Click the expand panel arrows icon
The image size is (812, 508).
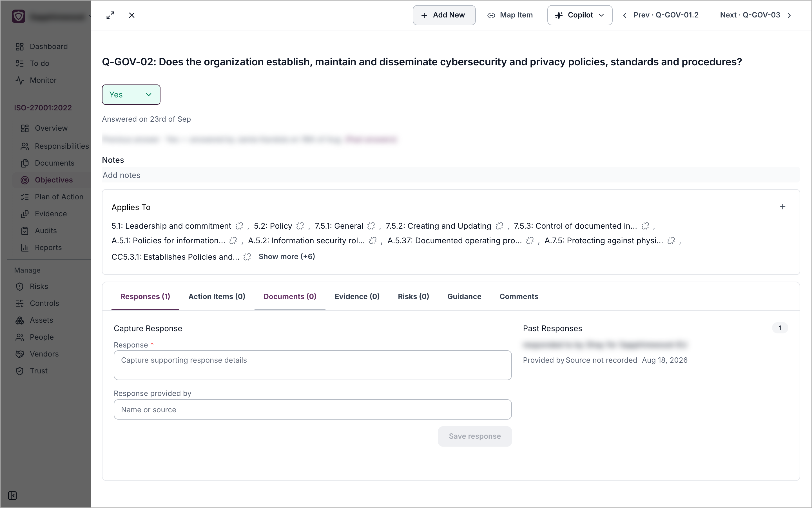pos(110,15)
